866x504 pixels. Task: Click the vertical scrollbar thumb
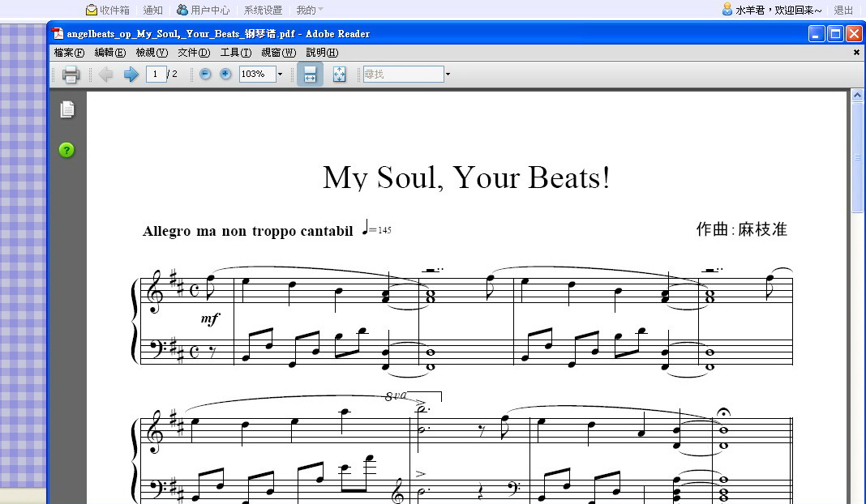857,157
